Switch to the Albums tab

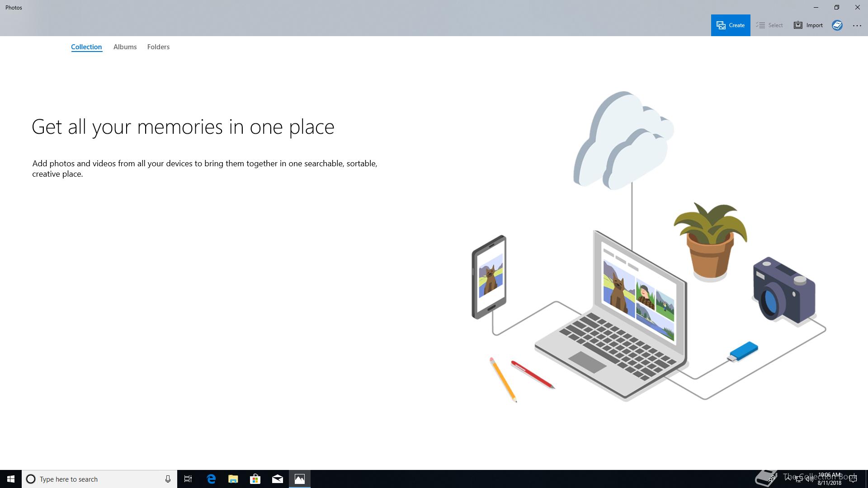pyautogui.click(x=125, y=47)
